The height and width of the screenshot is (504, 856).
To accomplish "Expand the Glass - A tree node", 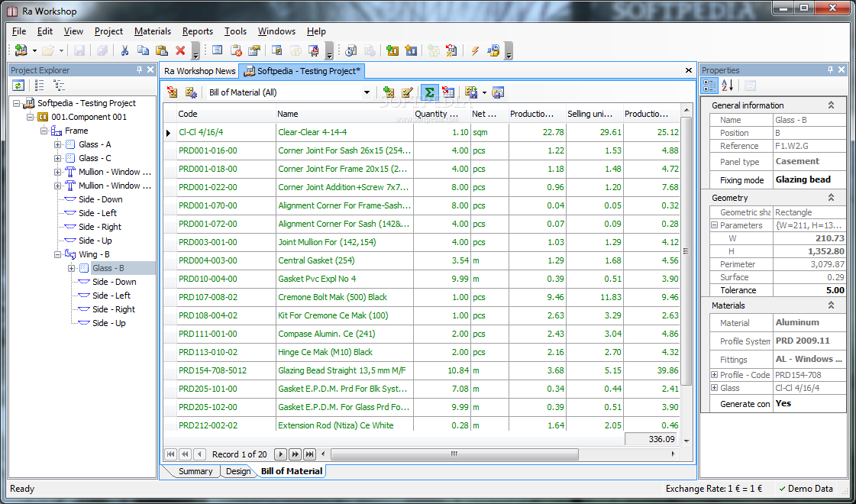I will [57, 144].
